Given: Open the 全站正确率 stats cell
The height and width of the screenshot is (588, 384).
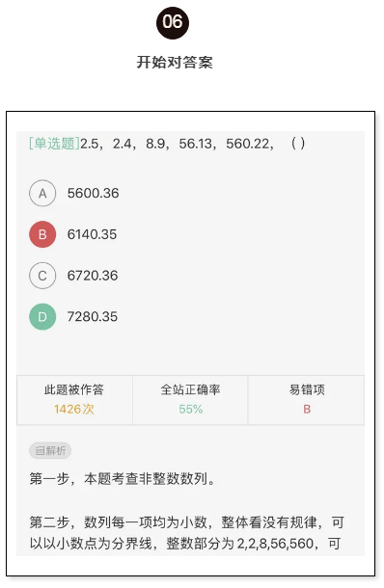Looking at the screenshot, I should pos(190,400).
